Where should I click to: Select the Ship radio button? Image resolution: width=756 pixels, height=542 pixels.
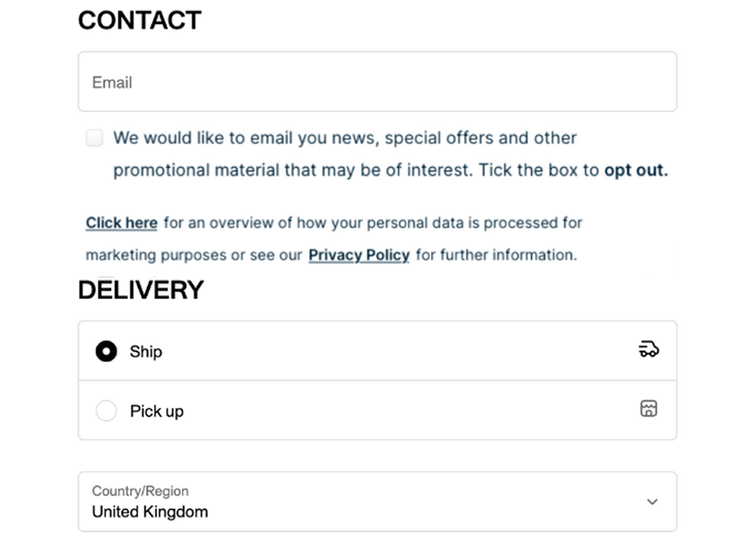click(106, 351)
